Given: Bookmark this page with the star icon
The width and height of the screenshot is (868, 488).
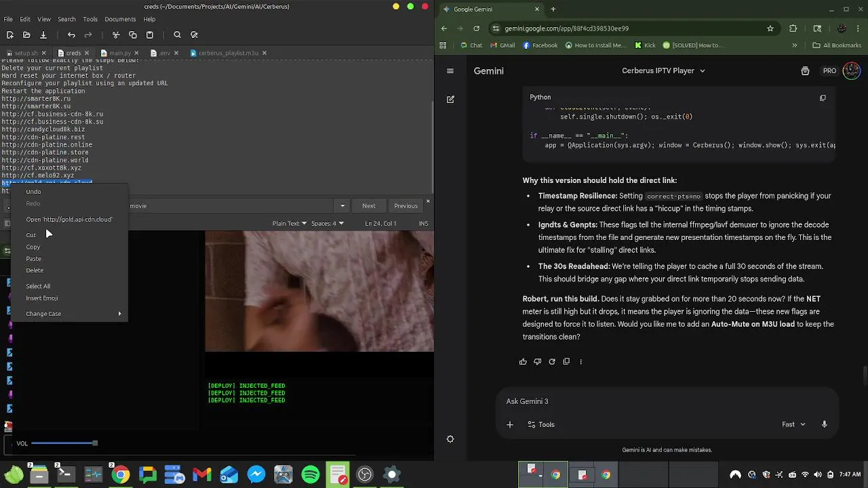Looking at the screenshot, I should 770,28.
